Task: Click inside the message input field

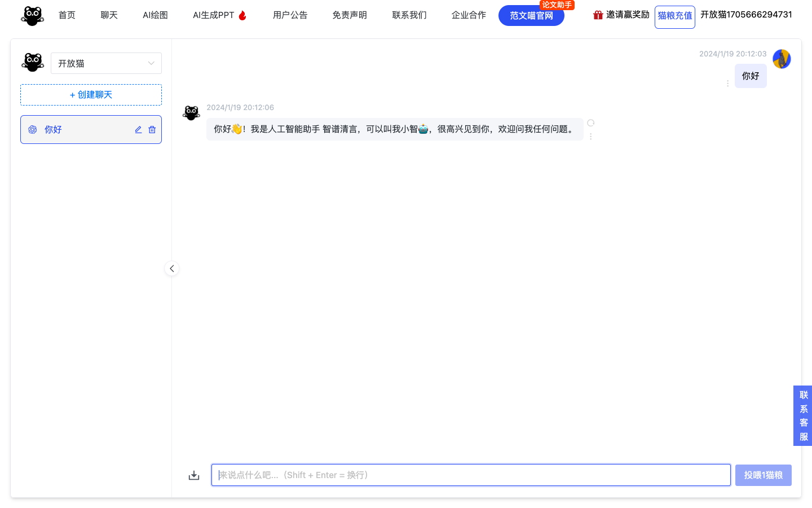Action: [471, 475]
